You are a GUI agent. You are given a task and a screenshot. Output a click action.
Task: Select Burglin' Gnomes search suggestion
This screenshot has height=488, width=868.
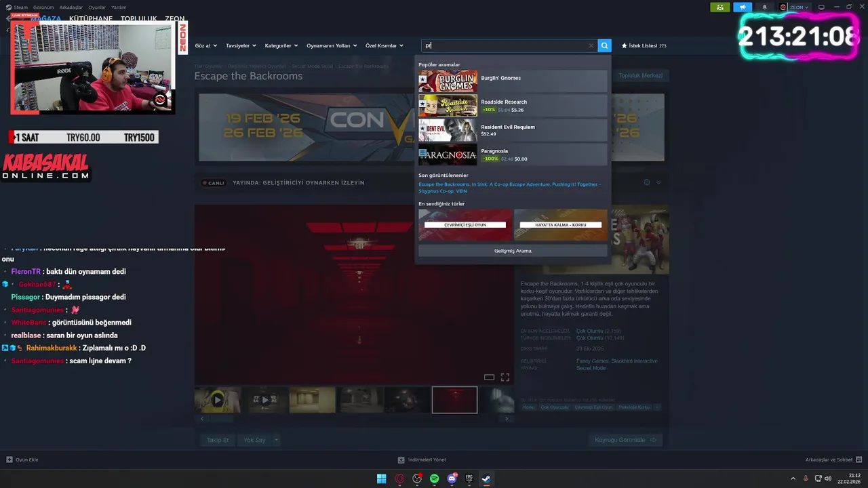[x=513, y=81]
